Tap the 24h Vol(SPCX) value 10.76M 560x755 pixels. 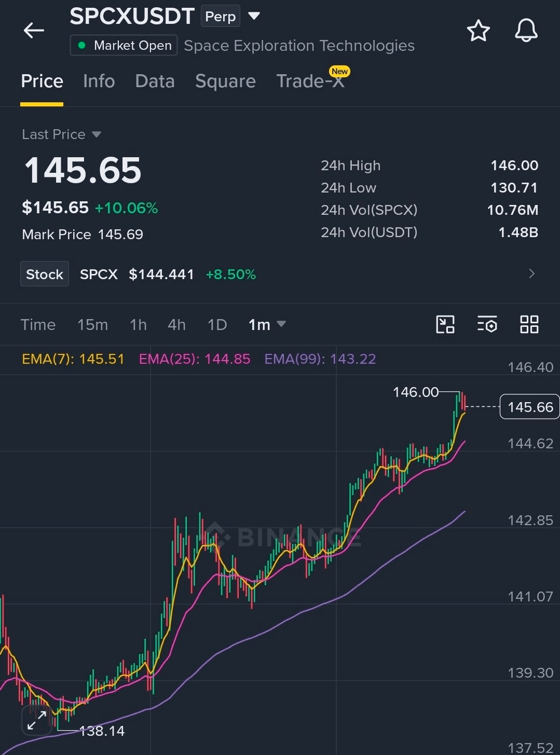click(512, 210)
